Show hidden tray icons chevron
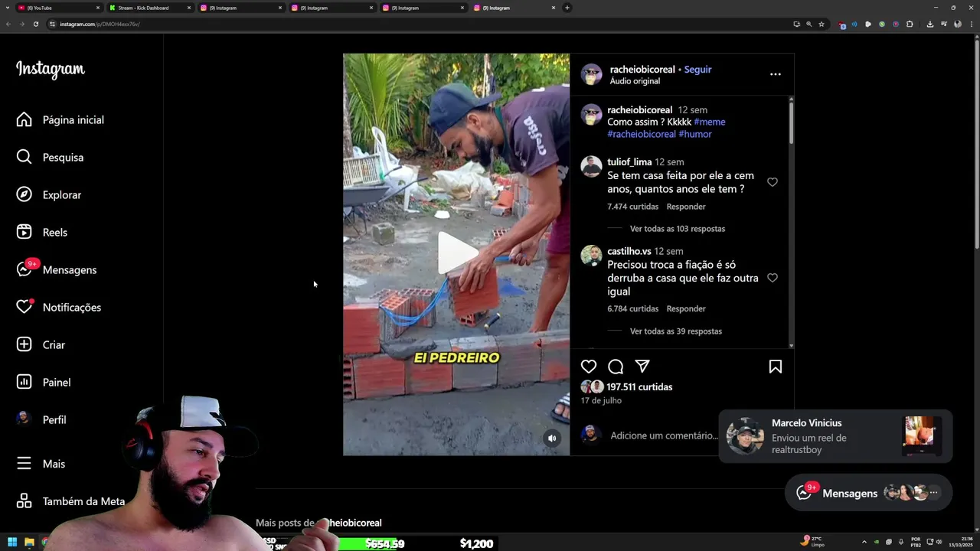Screen dimensions: 980x551 pyautogui.click(x=864, y=543)
